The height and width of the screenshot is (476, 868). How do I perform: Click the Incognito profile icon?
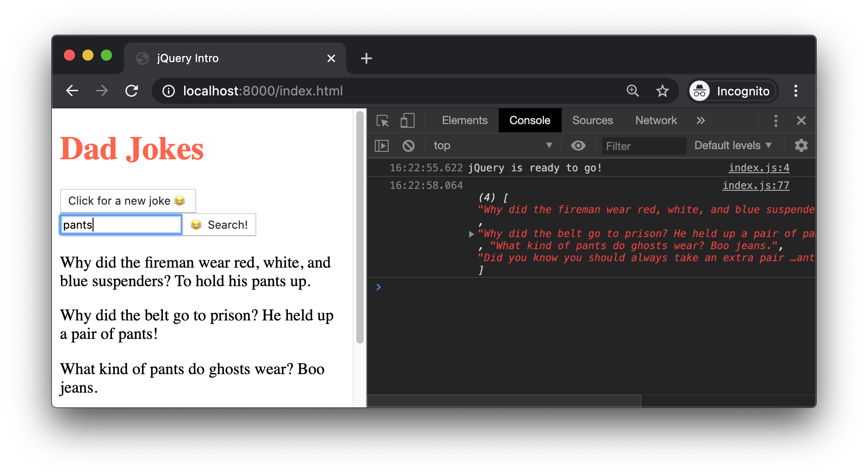699,91
